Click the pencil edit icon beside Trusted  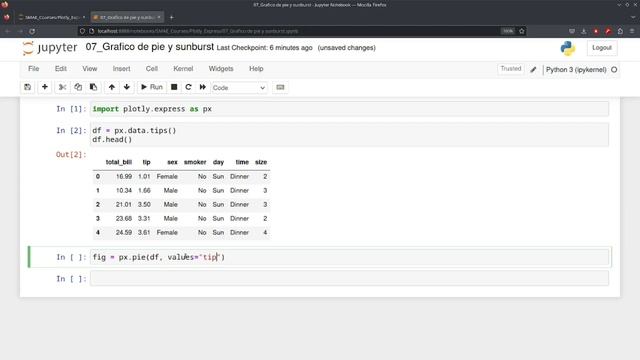click(x=533, y=70)
